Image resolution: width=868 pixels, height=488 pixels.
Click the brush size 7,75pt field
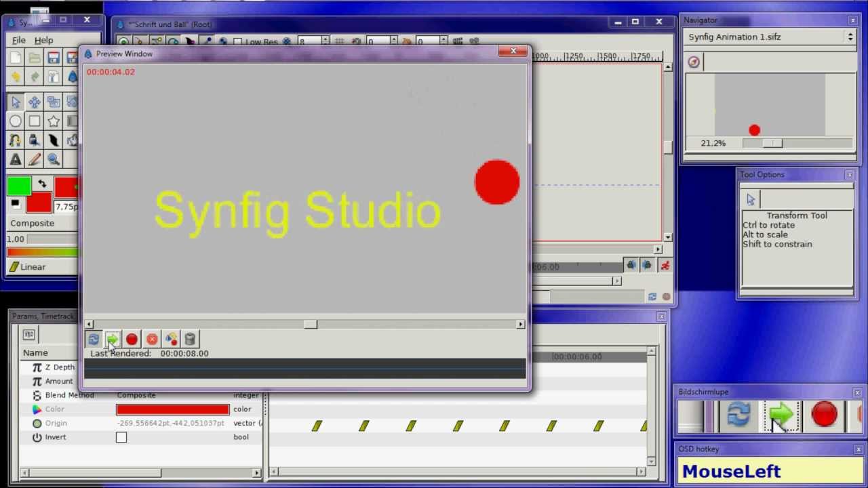(x=66, y=206)
